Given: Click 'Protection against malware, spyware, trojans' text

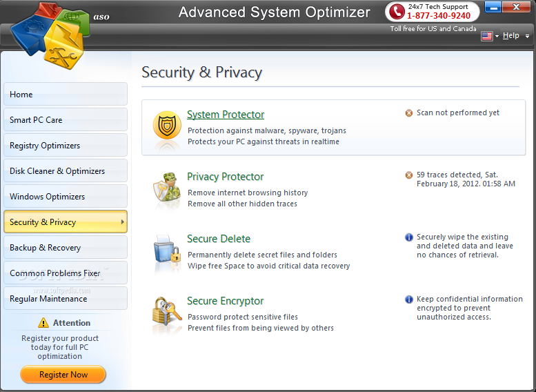Looking at the screenshot, I should (267, 130).
